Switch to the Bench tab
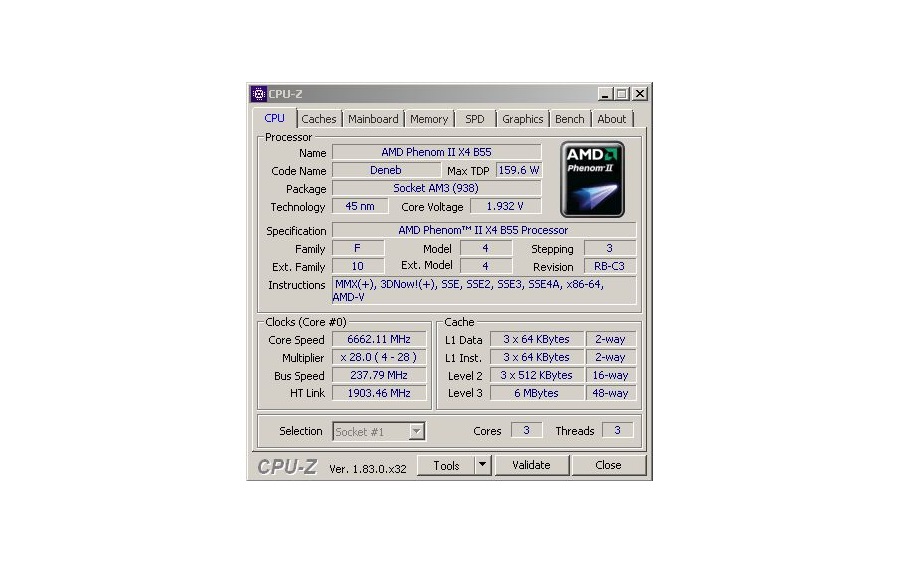 coord(570,119)
